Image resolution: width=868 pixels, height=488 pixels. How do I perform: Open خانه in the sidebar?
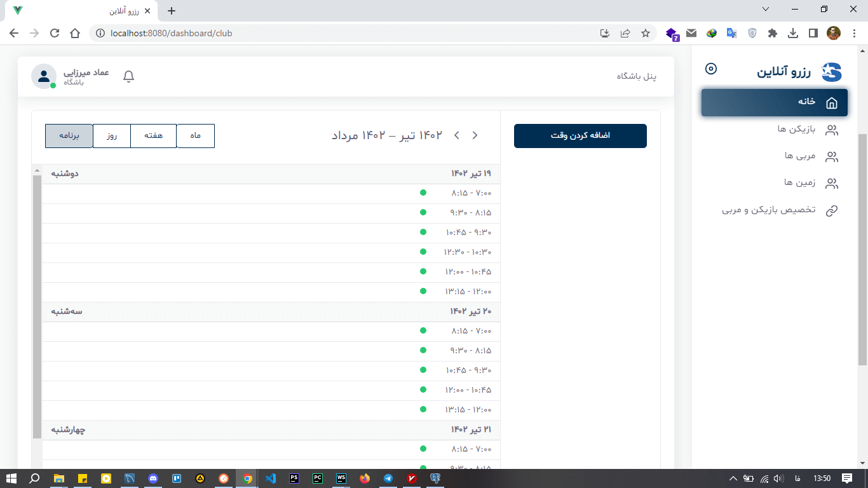tap(775, 102)
